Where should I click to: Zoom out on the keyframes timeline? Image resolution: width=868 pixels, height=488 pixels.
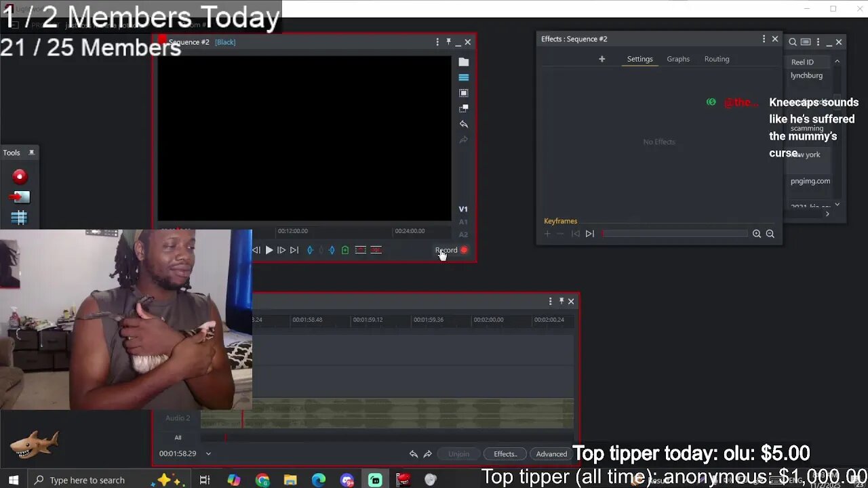tap(770, 234)
